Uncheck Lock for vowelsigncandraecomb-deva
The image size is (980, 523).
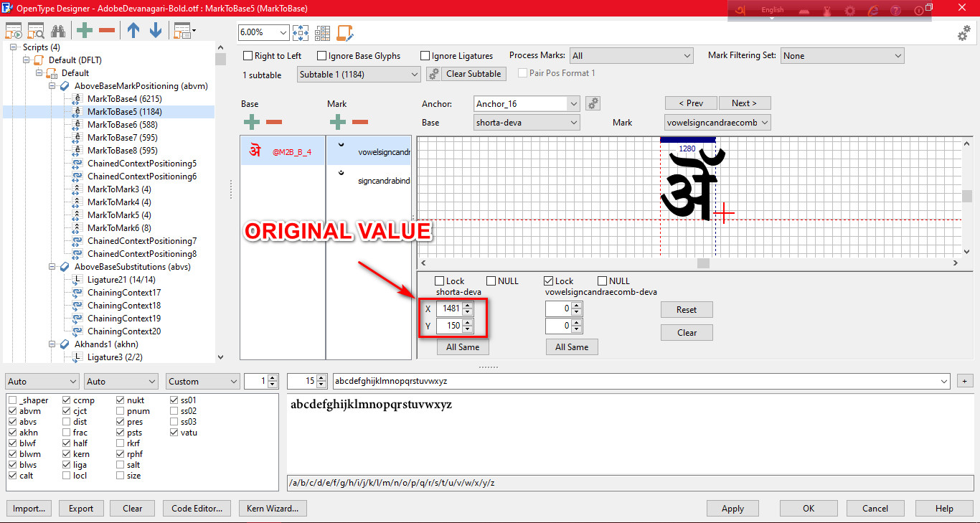tap(549, 281)
